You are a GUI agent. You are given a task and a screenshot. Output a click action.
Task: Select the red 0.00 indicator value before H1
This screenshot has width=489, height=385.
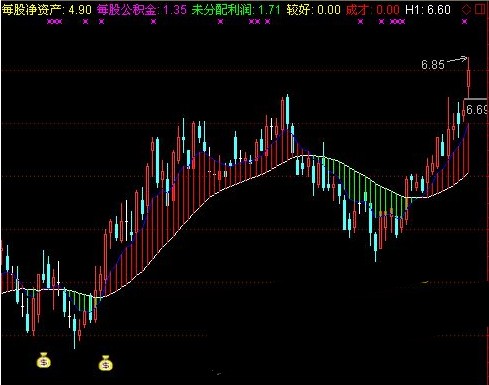(x=387, y=10)
